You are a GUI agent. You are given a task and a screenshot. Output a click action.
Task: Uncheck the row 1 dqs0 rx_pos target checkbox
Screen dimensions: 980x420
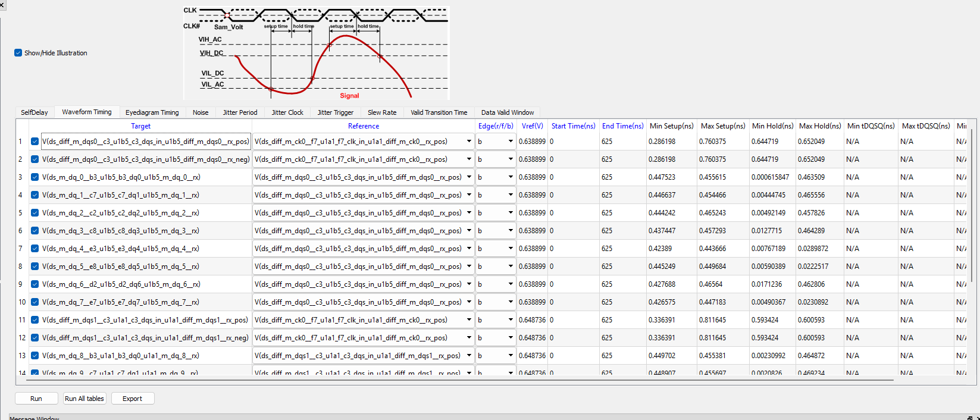coord(35,142)
